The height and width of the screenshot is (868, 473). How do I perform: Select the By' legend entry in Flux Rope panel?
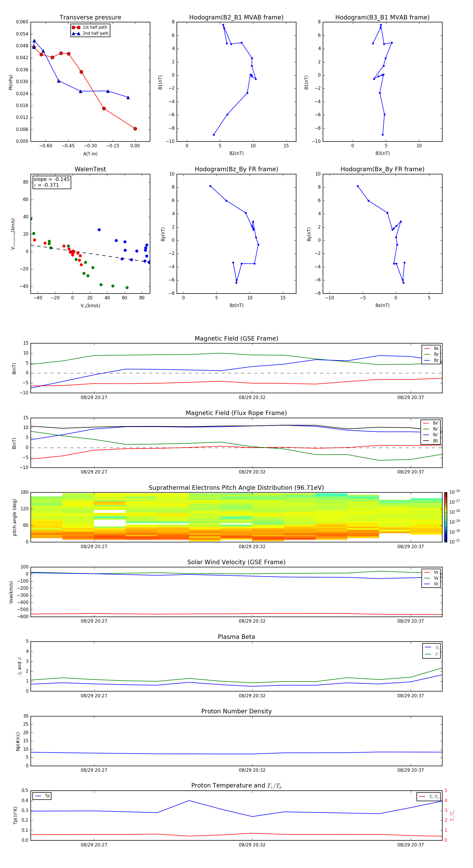[431, 429]
